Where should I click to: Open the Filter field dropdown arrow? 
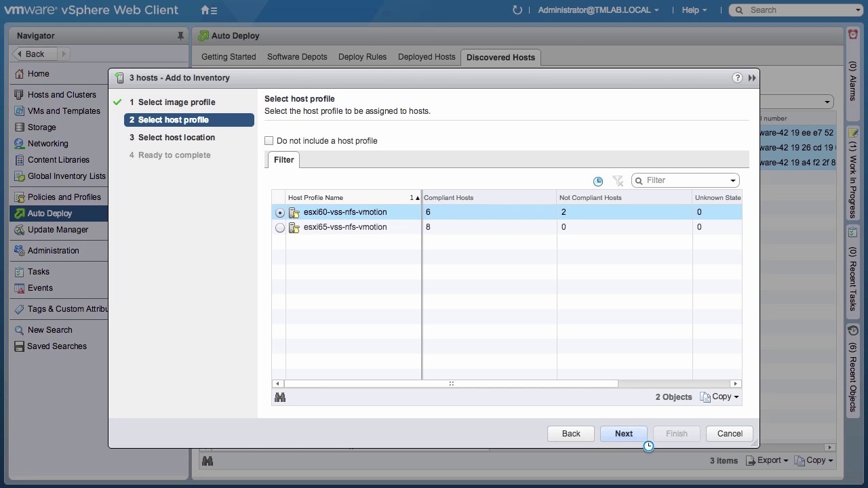pos(733,181)
